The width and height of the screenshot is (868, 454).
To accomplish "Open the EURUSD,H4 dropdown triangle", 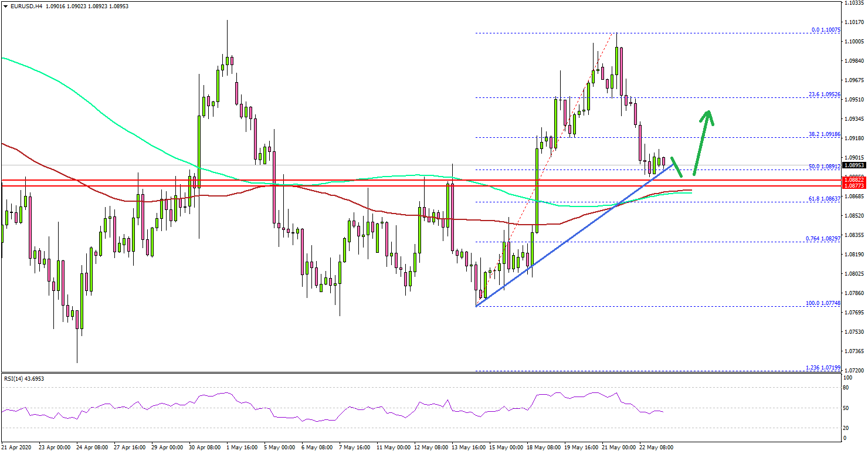I will click(6, 6).
